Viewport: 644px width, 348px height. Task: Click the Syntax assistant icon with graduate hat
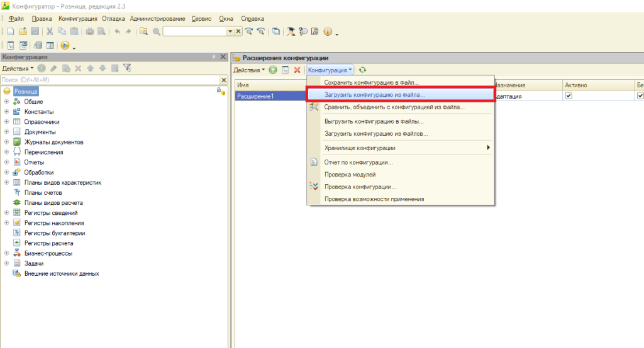[291, 31]
